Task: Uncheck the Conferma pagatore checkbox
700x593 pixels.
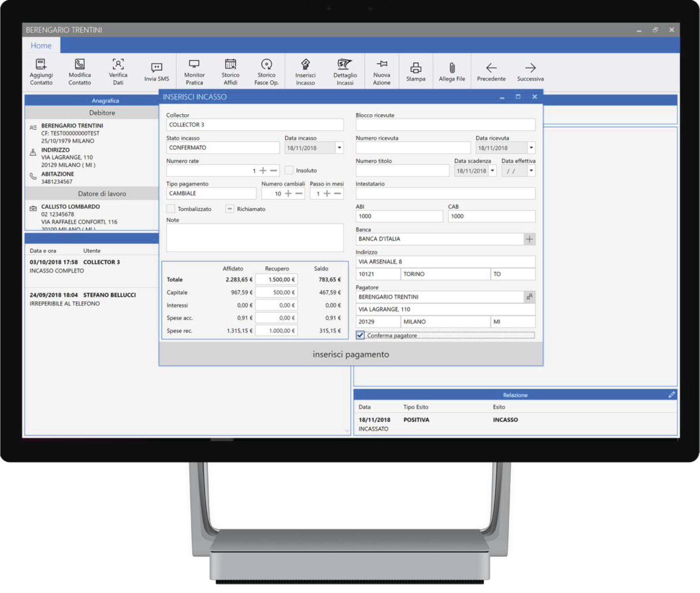Action: [360, 335]
